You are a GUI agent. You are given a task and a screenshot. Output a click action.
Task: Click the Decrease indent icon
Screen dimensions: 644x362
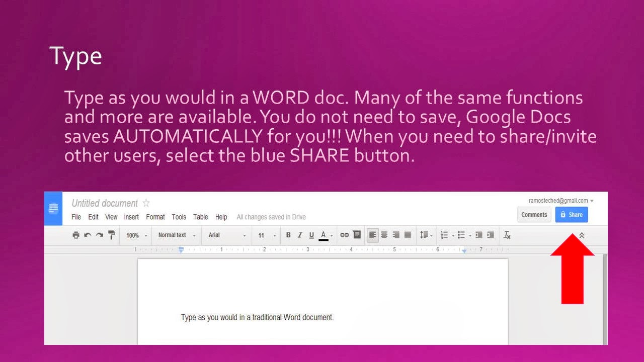pyautogui.click(x=478, y=235)
